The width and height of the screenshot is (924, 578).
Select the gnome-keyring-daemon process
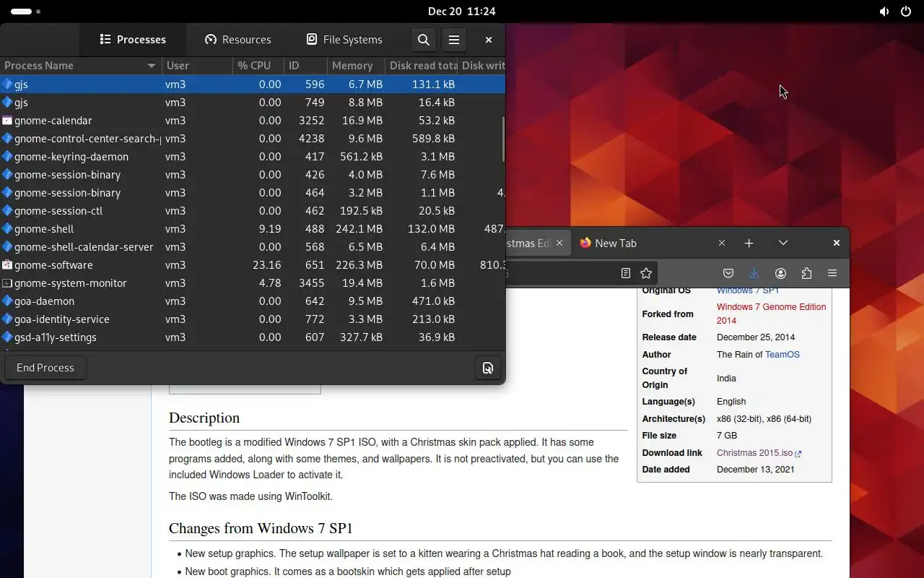[253, 157]
